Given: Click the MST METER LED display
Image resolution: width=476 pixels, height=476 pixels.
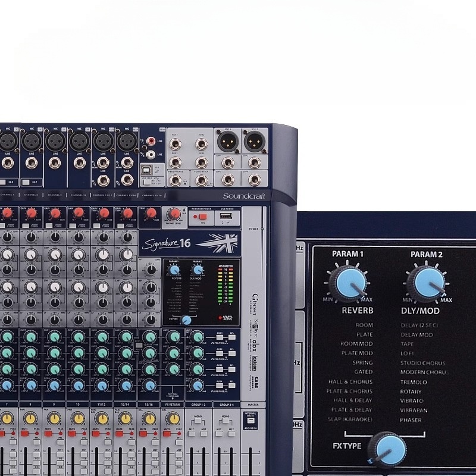Looking at the screenshot, I should [x=226, y=286].
